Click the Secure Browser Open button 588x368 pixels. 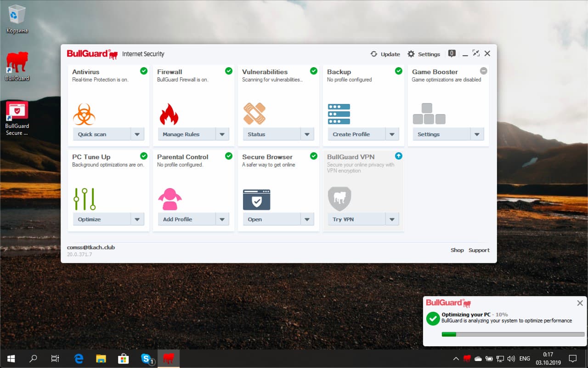[271, 219]
